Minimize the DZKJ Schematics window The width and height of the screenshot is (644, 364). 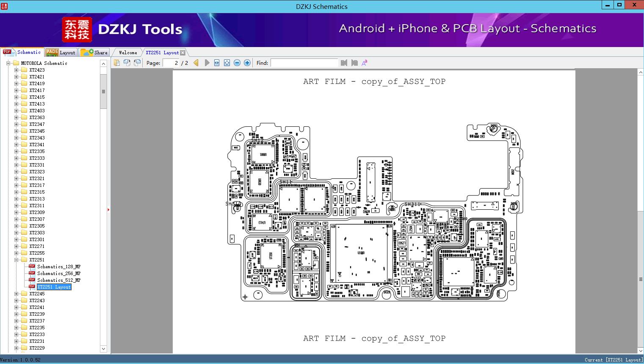(x=608, y=5)
